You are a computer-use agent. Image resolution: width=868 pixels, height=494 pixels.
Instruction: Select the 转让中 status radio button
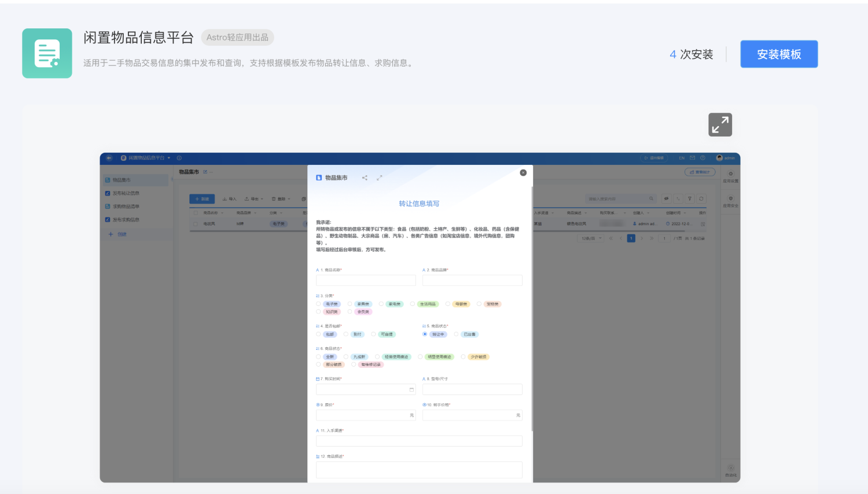pos(425,334)
